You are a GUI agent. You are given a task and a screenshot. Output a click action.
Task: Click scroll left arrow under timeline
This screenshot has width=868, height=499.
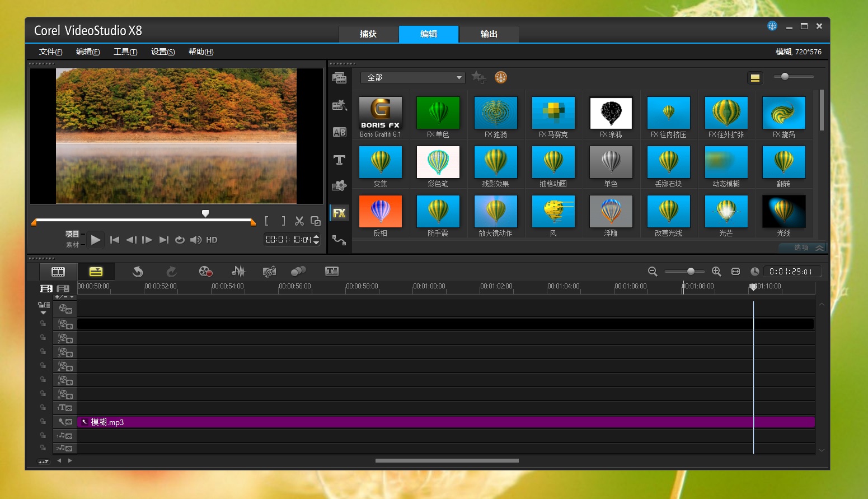pos(59,460)
